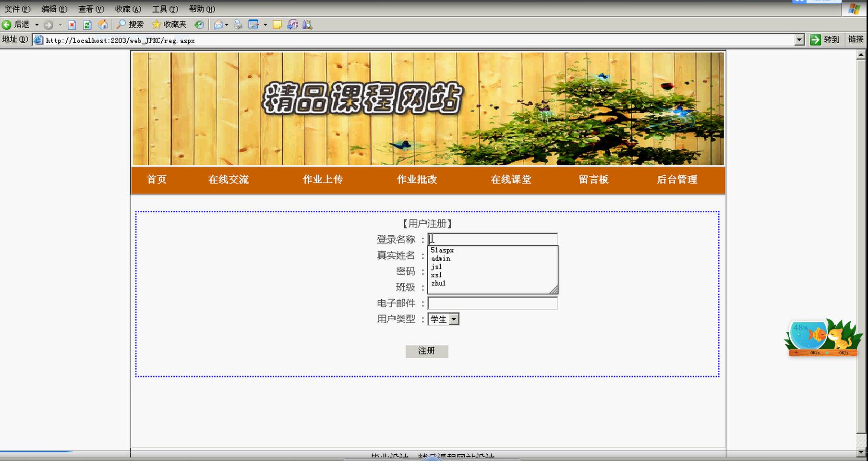
Task: Open the 工具(T) menu
Action: point(165,9)
